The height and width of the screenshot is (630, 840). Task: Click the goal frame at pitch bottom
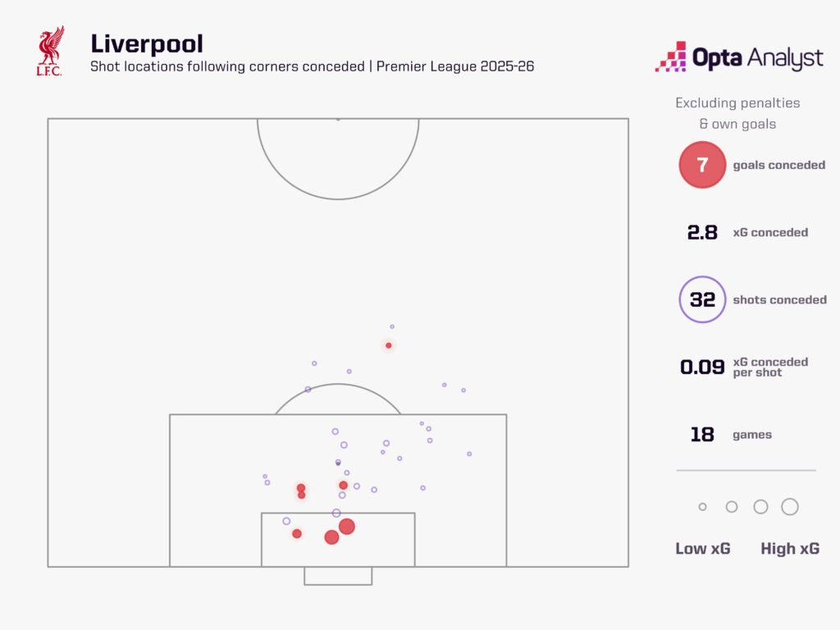tap(338, 576)
